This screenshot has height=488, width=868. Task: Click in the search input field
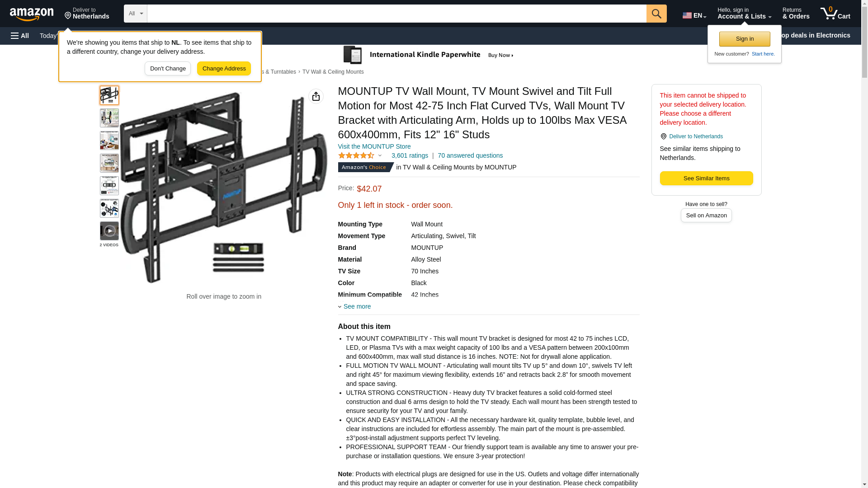click(396, 14)
